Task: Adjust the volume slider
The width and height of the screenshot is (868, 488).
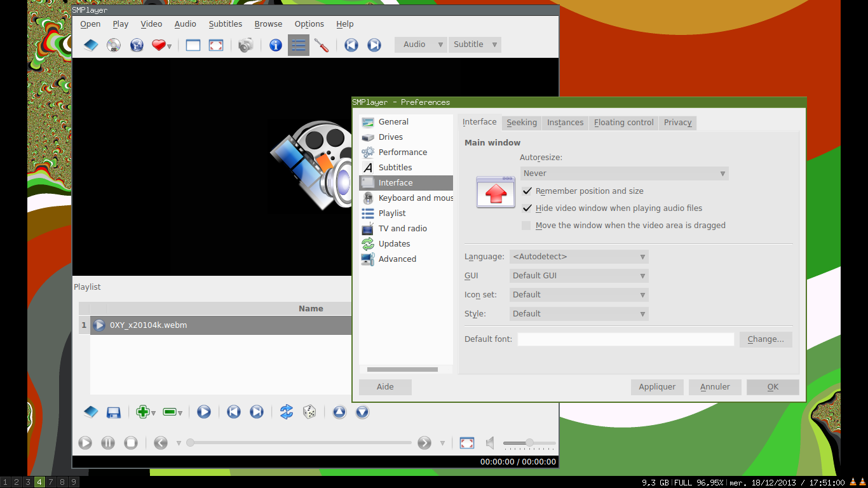Action: click(x=529, y=443)
